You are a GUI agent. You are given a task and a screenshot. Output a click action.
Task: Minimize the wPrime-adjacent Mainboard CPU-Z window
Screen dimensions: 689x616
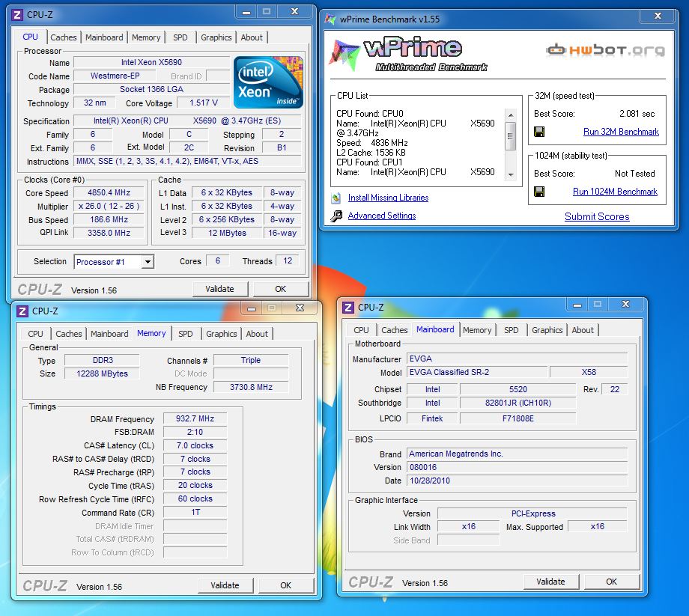point(577,305)
